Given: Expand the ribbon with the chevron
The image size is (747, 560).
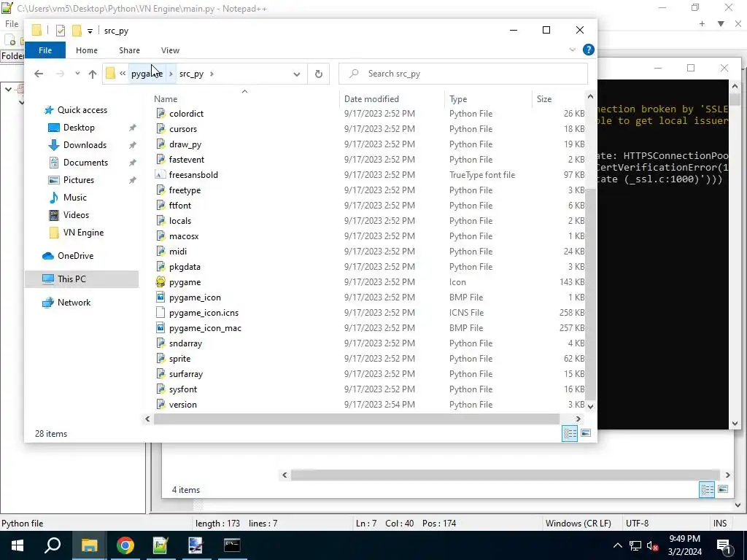Looking at the screenshot, I should 573,50.
